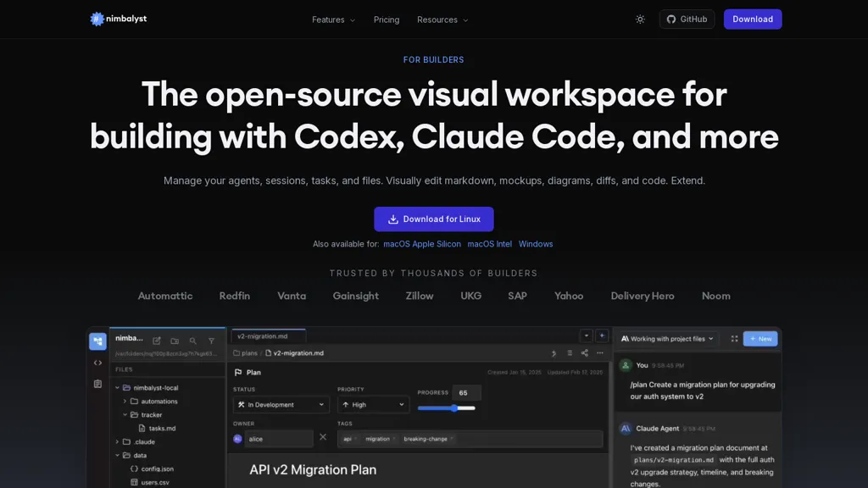Open the Status In Development dropdown
Image resolution: width=868 pixels, height=488 pixels.
point(281,404)
